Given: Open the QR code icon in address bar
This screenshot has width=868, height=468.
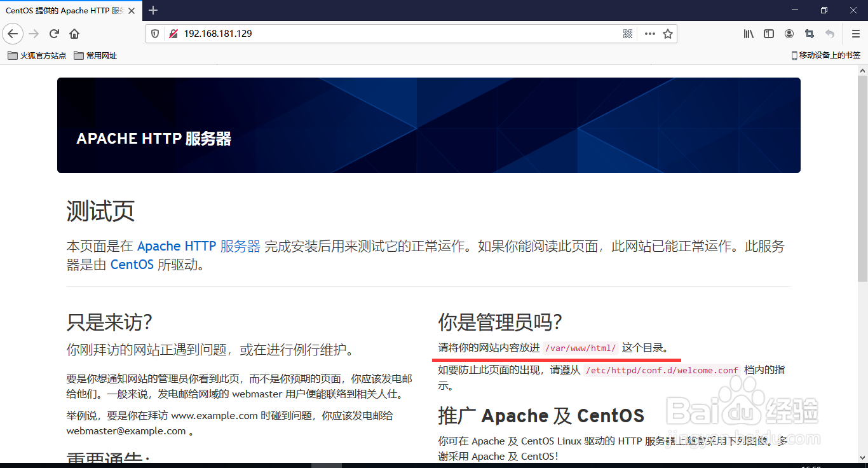Looking at the screenshot, I should click(628, 34).
